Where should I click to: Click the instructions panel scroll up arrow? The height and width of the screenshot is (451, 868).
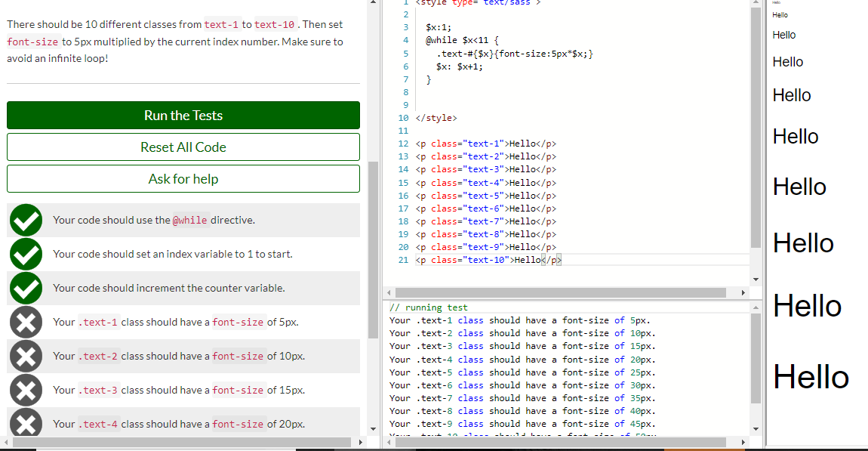pos(373,3)
